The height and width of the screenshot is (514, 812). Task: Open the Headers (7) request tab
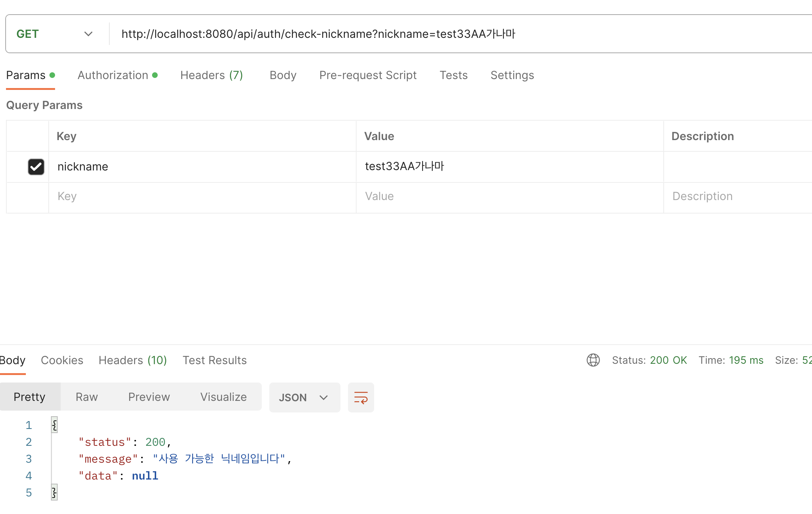212,75
